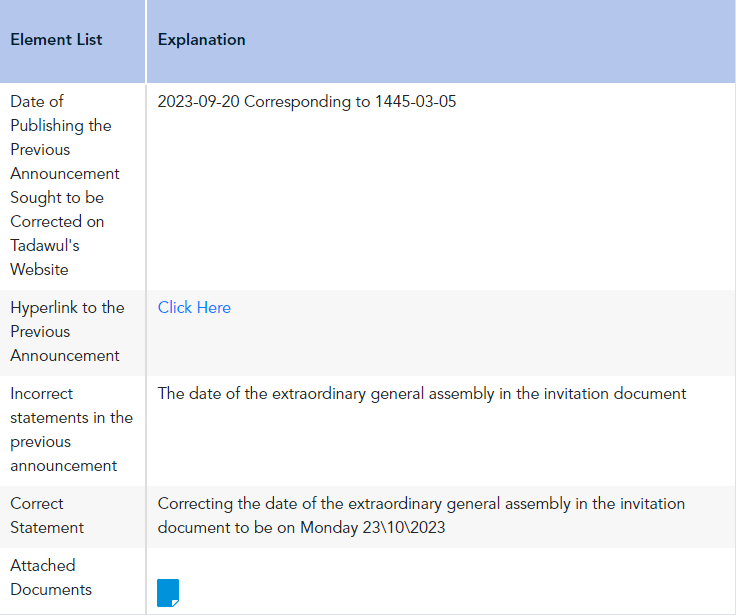Select the extraordinary general assembly incorrect statement text
Screen dimensions: 736x615
click(x=422, y=393)
